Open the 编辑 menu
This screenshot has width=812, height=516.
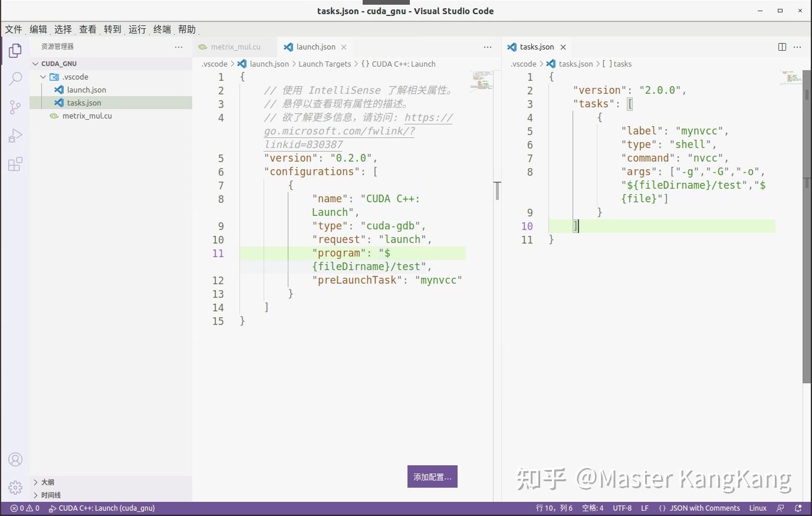click(38, 29)
